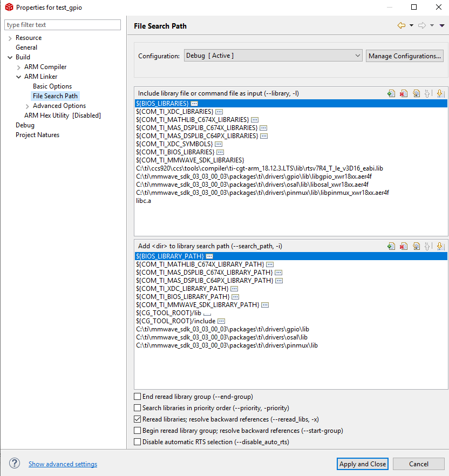
Task: Click Edit icon in library search path section
Action: [x=416, y=246]
